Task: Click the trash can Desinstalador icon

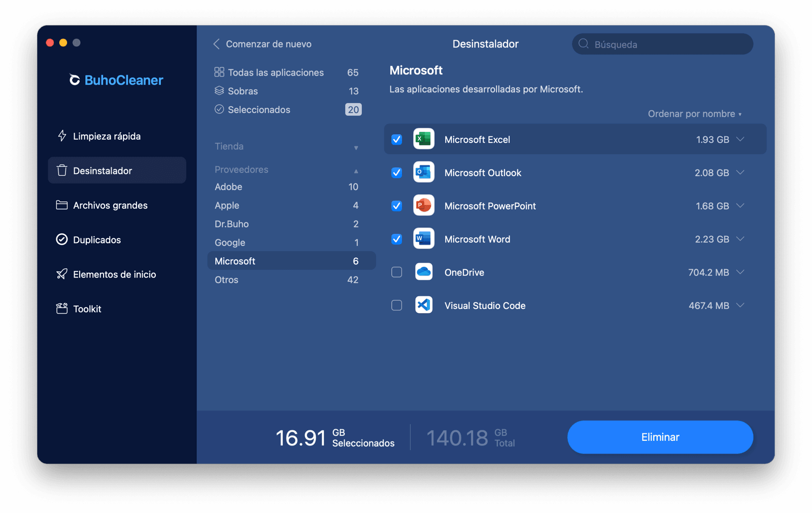Action: coord(62,170)
